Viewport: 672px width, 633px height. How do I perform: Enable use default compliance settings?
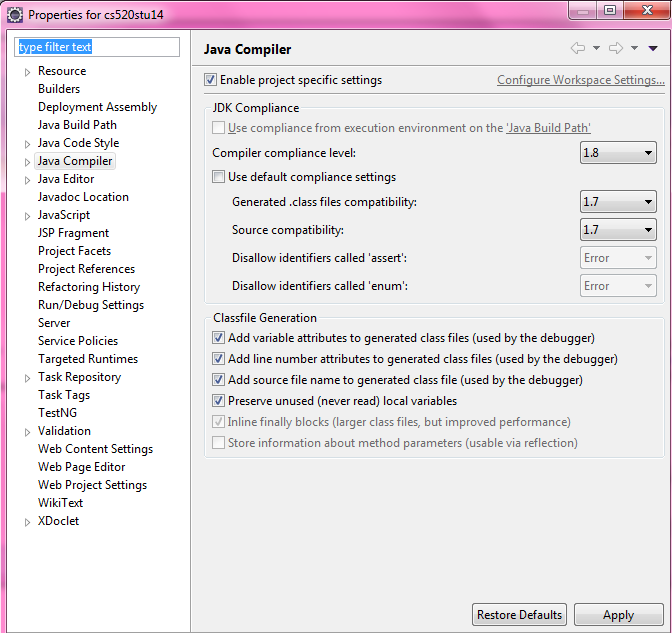pyautogui.click(x=219, y=177)
